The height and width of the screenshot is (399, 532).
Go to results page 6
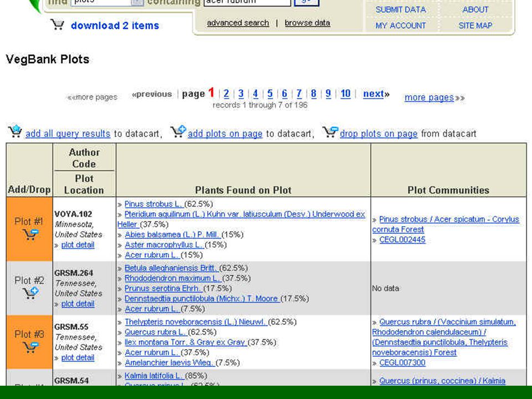(284, 94)
